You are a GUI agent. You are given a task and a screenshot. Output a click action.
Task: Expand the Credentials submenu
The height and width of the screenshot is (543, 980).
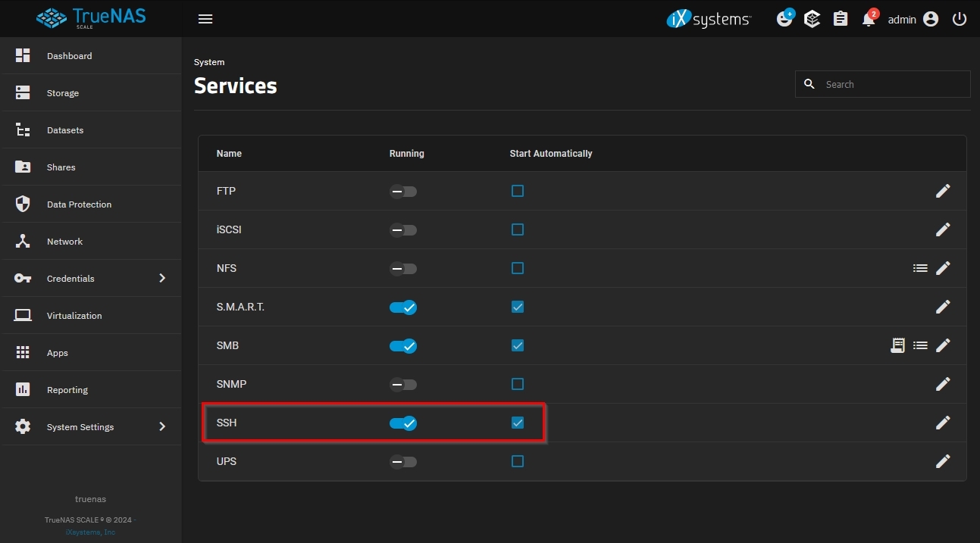coord(91,278)
